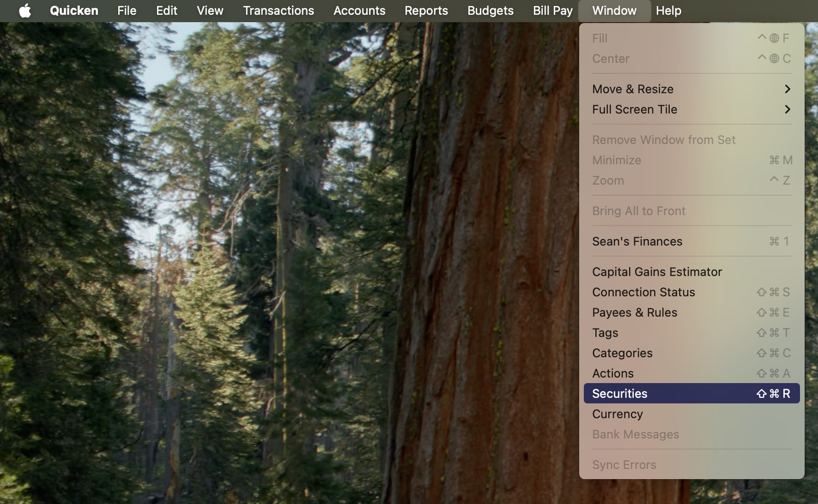Open the Connection Status window

[x=691, y=292]
